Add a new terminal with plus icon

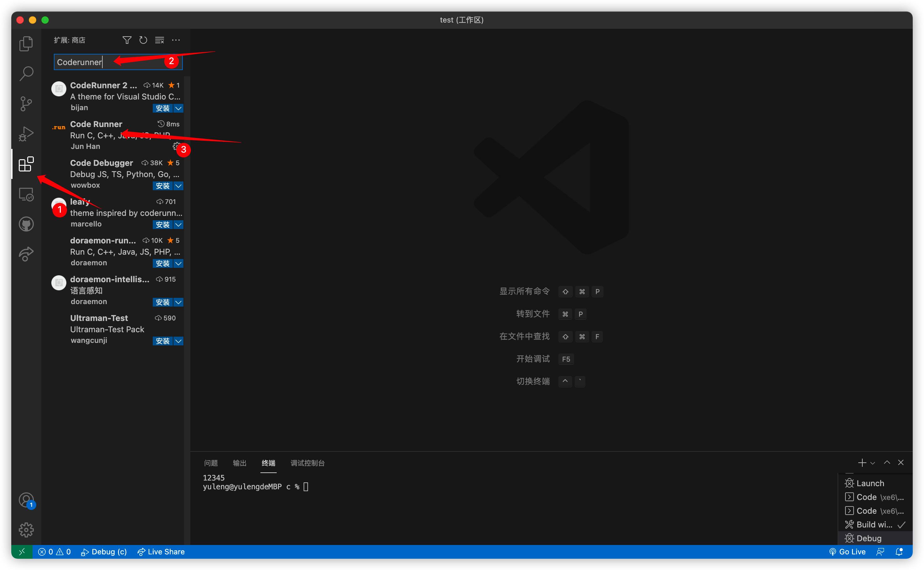(x=862, y=463)
